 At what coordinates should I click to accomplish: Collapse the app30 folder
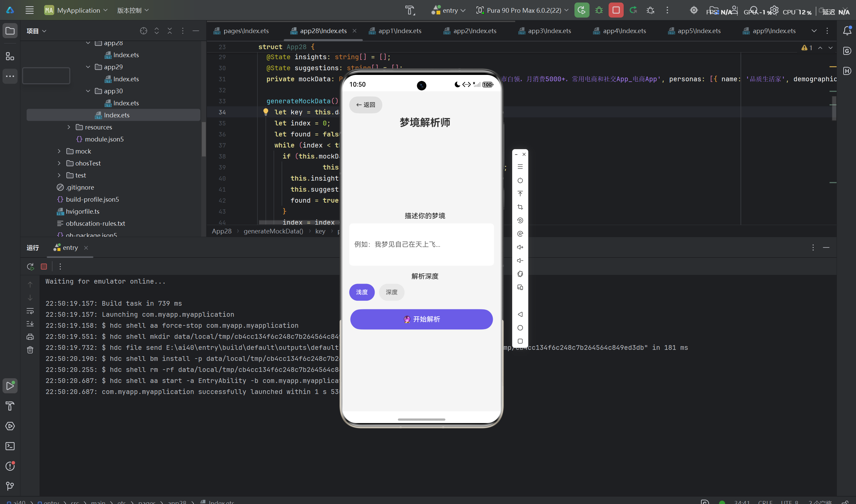click(x=88, y=91)
